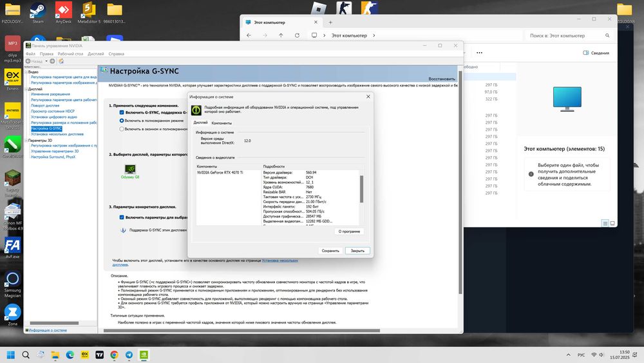Toggle 'Сведения' details pane in Explorer
This screenshot has width=644, height=363.
click(x=596, y=53)
